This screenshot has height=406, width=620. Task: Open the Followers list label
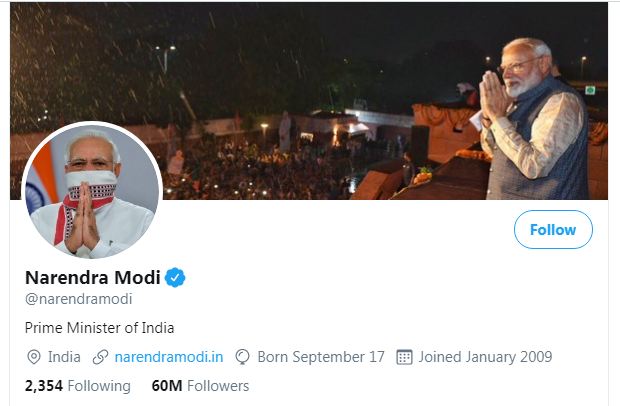(218, 386)
